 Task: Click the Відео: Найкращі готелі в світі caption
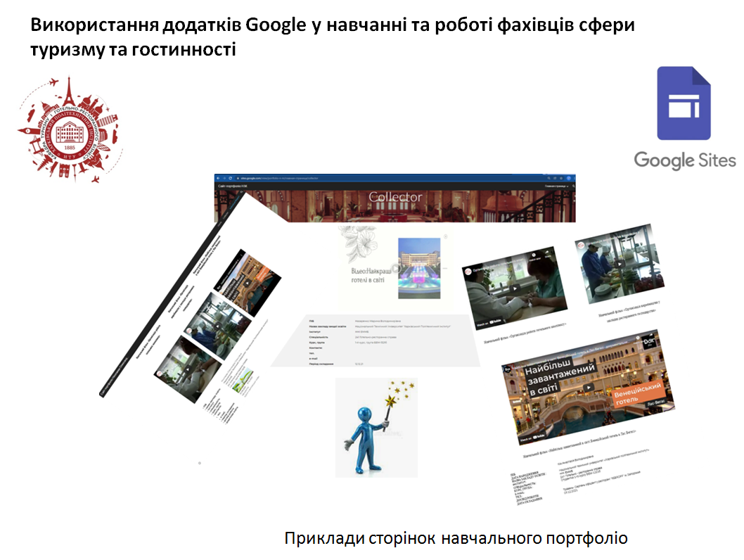(x=371, y=275)
